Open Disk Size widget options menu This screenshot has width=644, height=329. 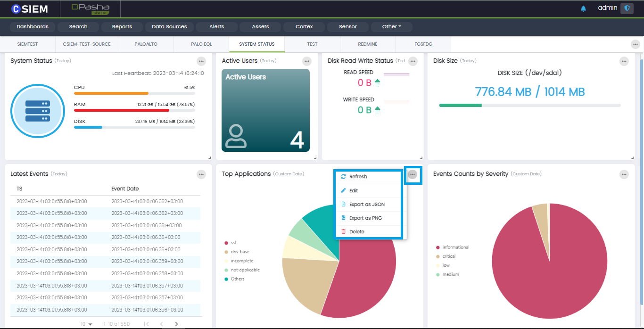(624, 61)
